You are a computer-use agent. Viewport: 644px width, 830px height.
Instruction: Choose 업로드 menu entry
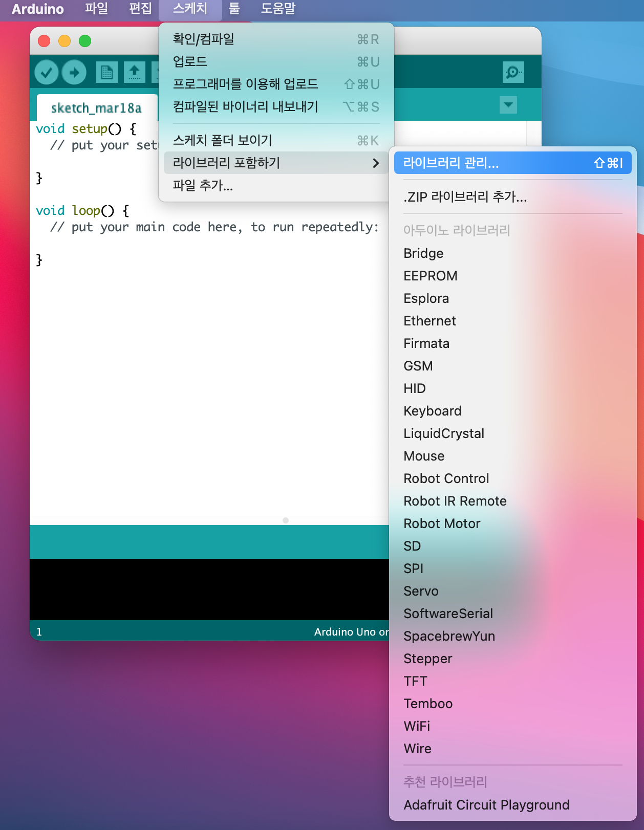(276, 61)
